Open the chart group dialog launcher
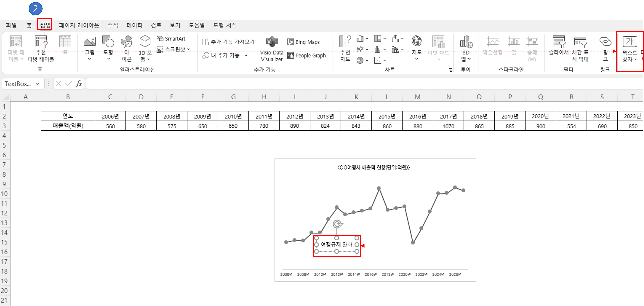644x306 pixels. [450, 70]
